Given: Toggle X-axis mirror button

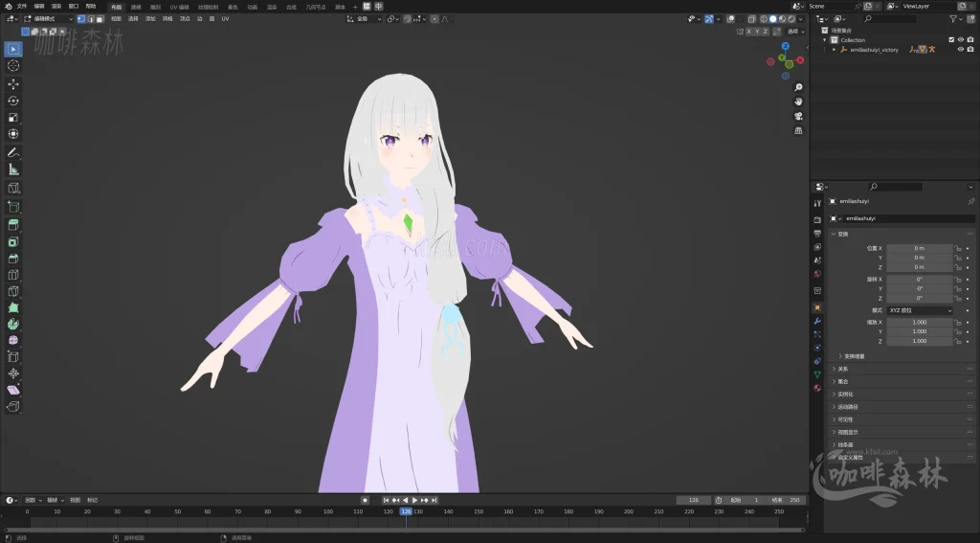Looking at the screenshot, I should click(748, 32).
